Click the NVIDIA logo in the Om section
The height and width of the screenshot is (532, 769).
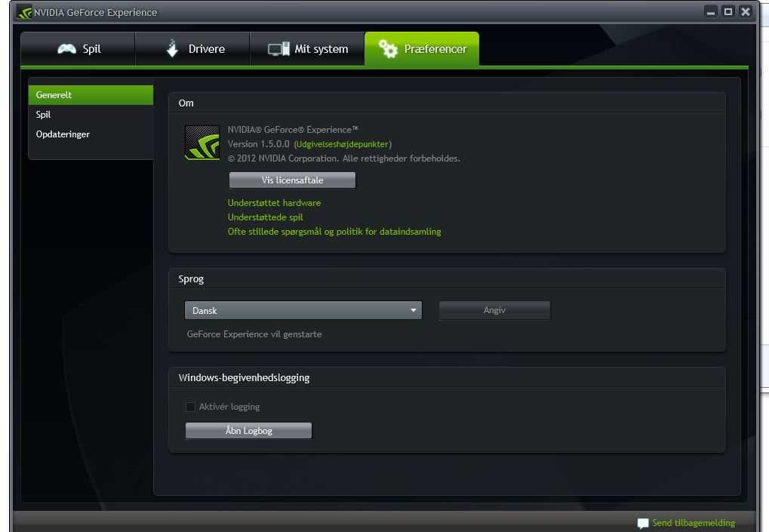201,142
